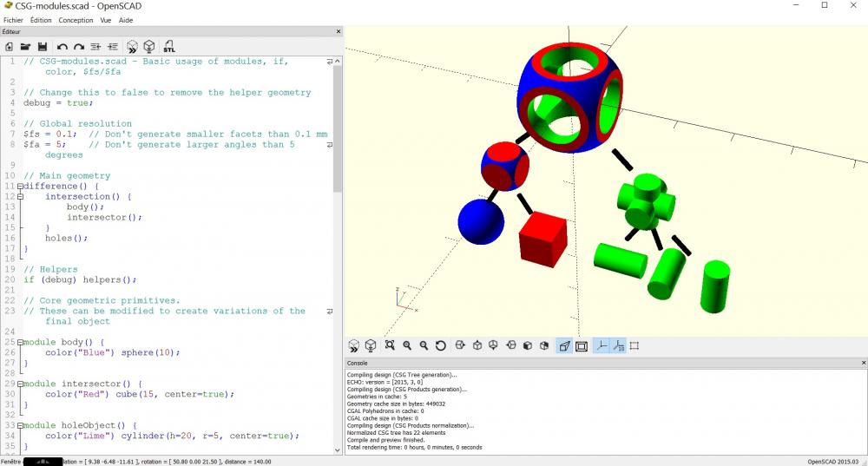
Task: Open the Vue menu
Action: (x=106, y=20)
